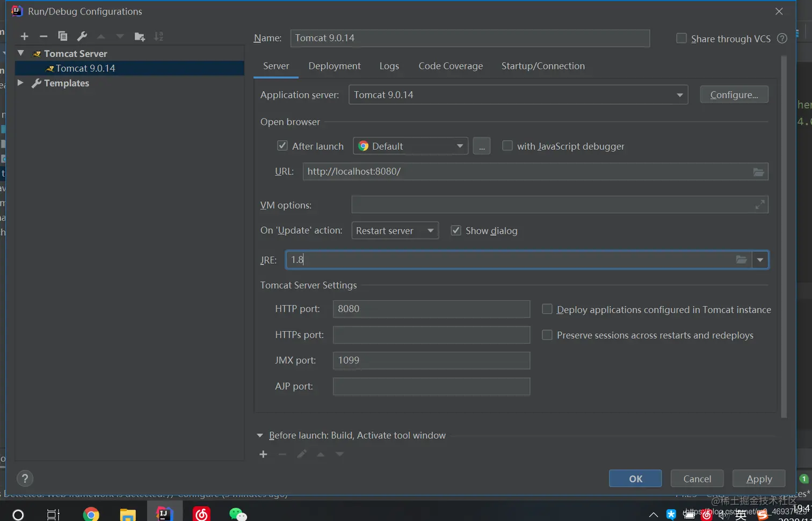Viewport: 812px width, 521px height.
Task: Expand the VM options field editor
Action: coord(760,205)
